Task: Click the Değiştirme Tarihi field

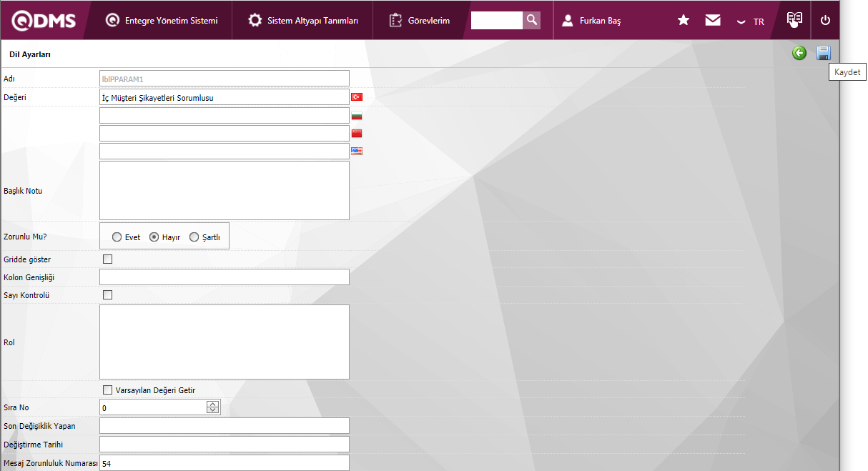Action: click(225, 444)
